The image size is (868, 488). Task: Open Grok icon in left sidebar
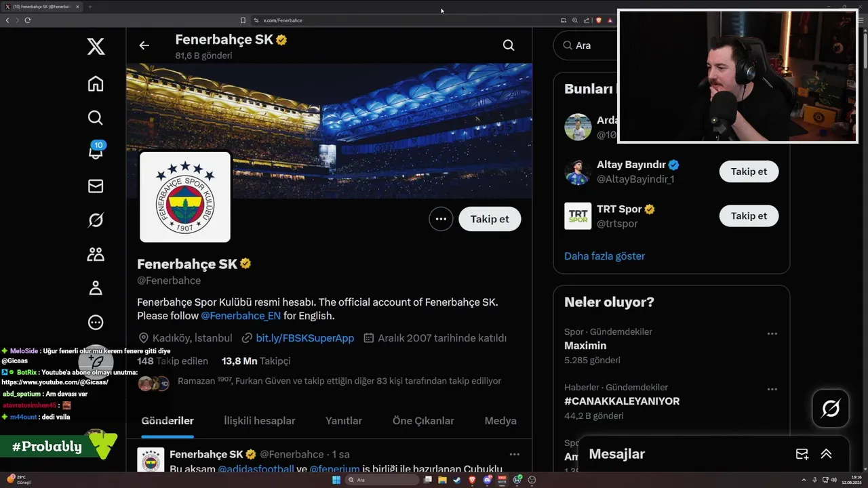96,220
